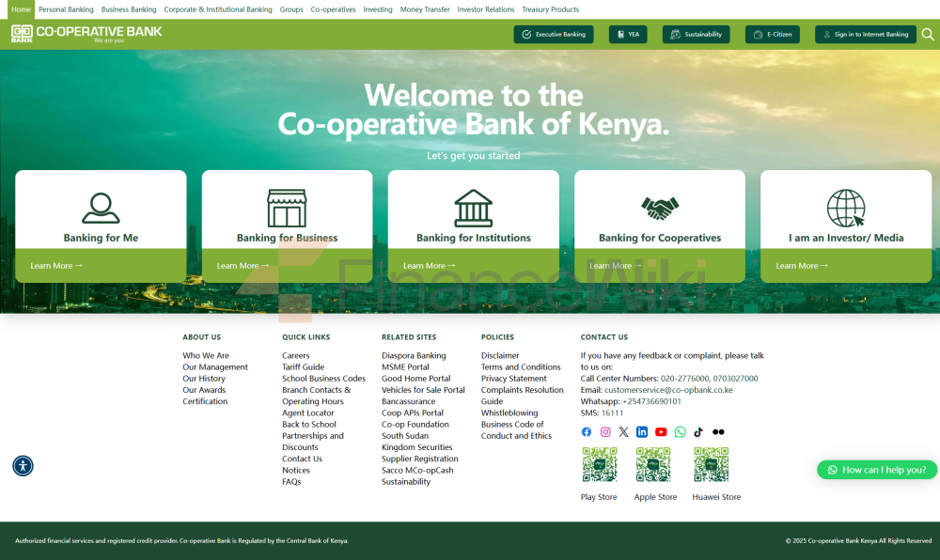Click the Investor/Media globe icon
The height and width of the screenshot is (560, 940).
(x=846, y=208)
